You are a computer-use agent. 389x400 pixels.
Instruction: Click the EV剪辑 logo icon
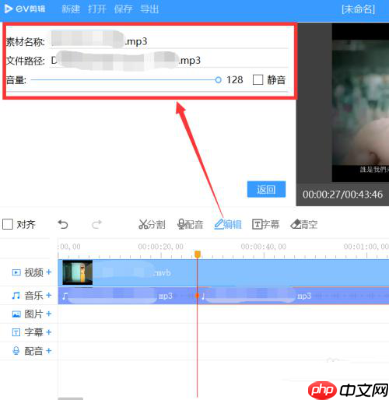(9, 9)
